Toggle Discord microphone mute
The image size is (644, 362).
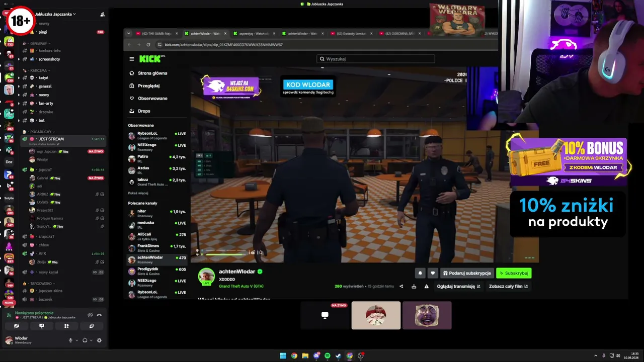tap(70, 340)
